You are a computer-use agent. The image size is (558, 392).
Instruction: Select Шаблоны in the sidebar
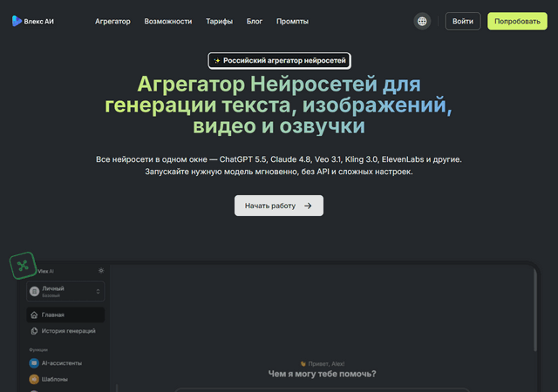[65, 379]
